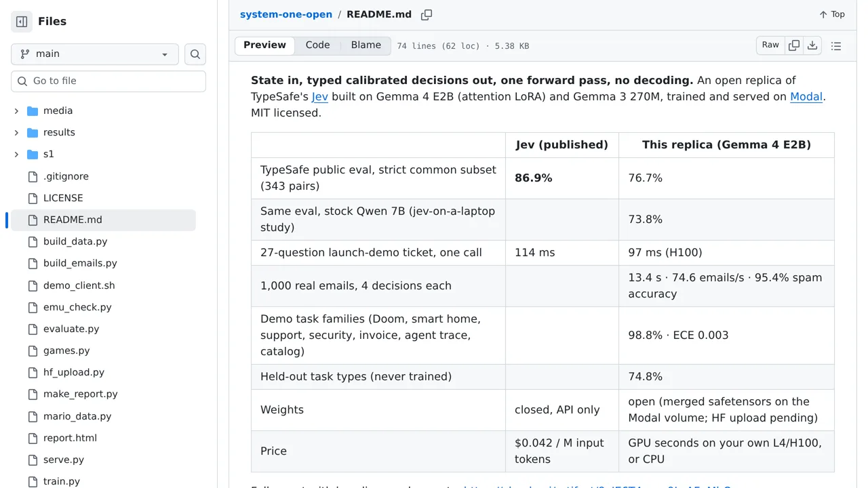Follow the Jev link
Viewport: 868px width, 488px height.
pos(320,97)
